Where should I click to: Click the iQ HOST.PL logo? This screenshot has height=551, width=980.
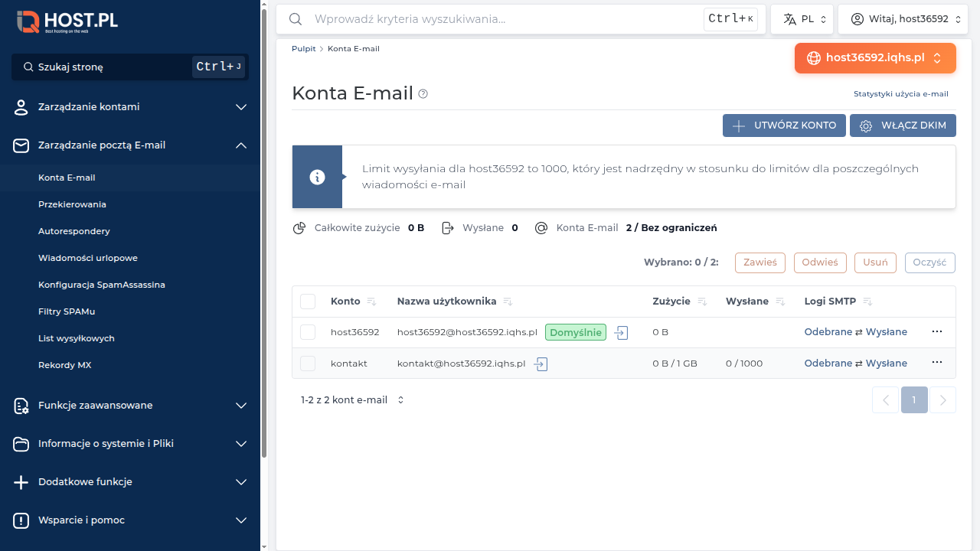pyautogui.click(x=67, y=21)
